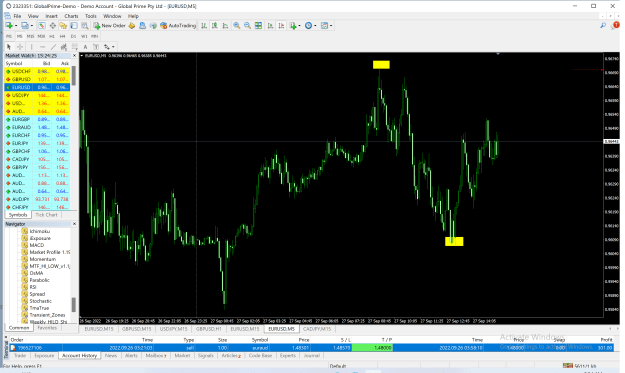Switch timeframe to D1
Viewport: 625px width, 373px height.
tap(73, 36)
